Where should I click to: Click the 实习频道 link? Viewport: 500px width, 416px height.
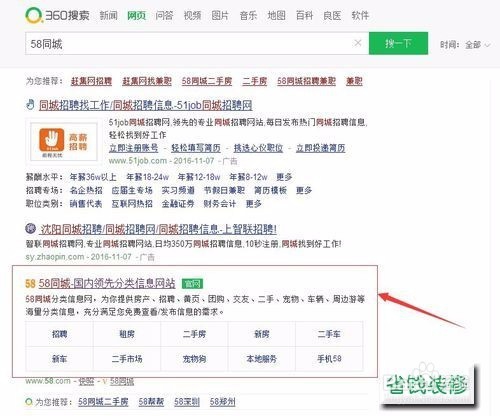point(178,190)
